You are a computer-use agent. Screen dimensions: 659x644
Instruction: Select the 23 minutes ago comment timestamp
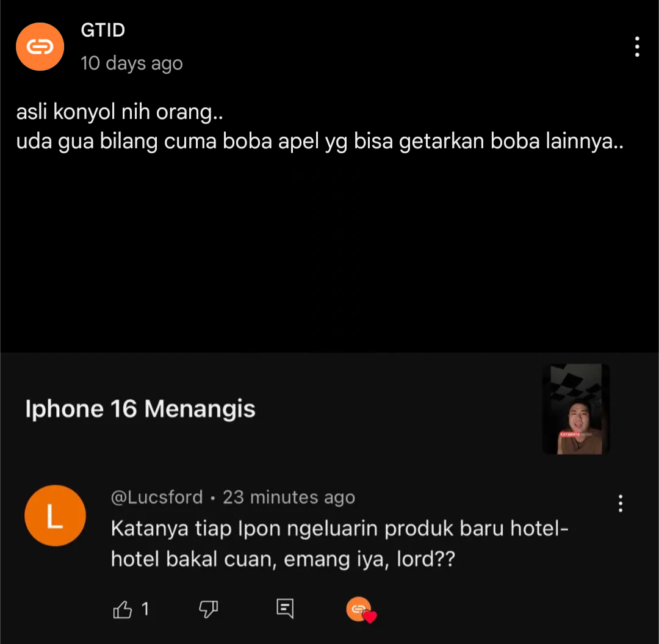click(x=289, y=497)
